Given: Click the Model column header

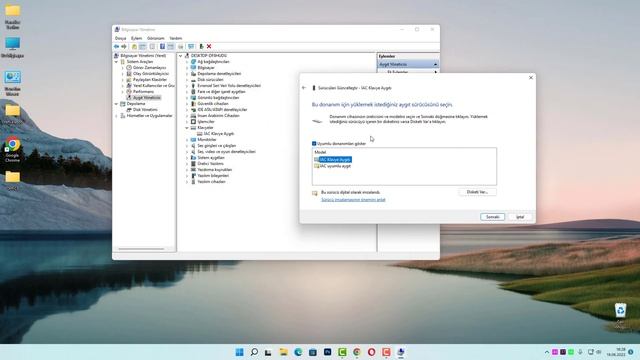Looking at the screenshot, I should point(320,152).
